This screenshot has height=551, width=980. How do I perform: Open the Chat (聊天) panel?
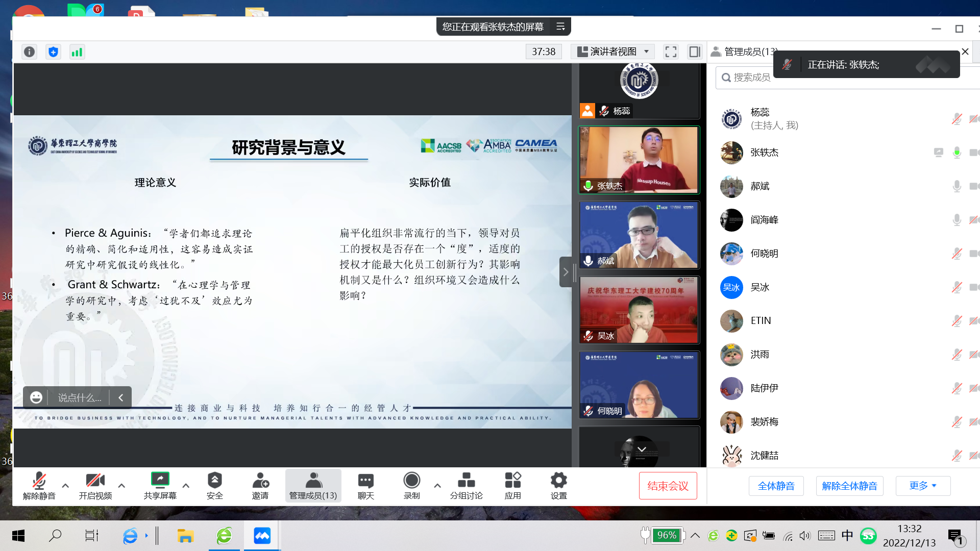(365, 485)
